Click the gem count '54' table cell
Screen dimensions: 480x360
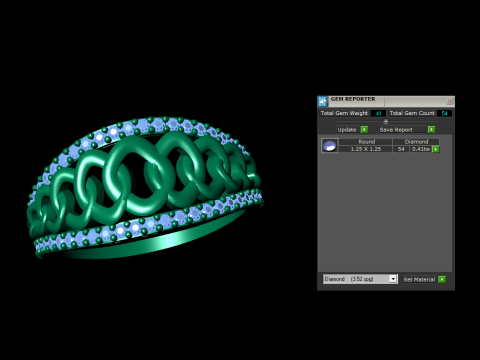(x=401, y=149)
